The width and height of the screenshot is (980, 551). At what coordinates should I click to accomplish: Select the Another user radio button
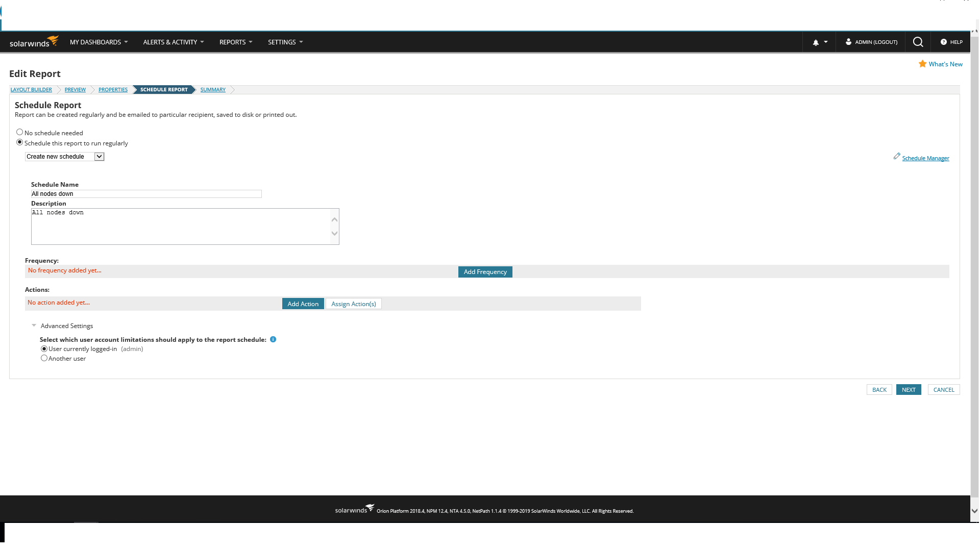(44, 358)
